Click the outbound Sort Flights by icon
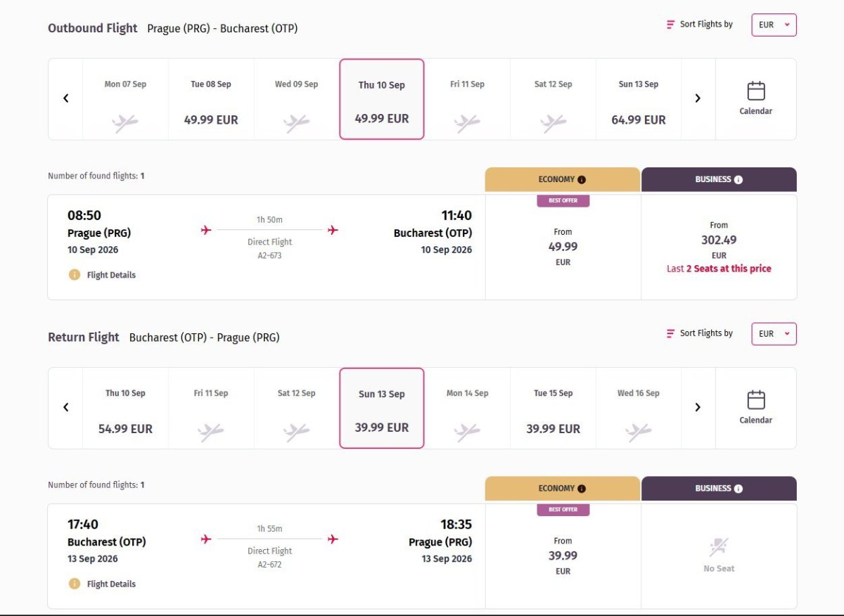844x616 pixels. point(670,25)
